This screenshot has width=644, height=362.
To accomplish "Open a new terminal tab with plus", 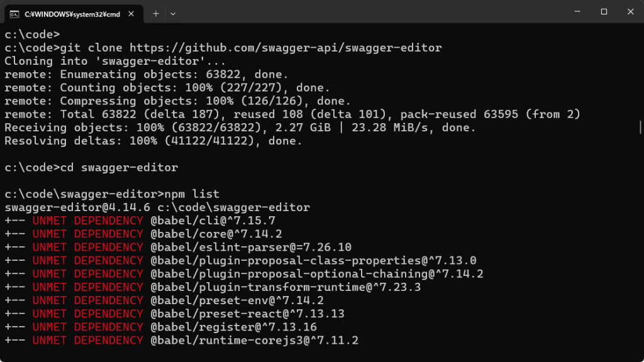I will 156,14.
